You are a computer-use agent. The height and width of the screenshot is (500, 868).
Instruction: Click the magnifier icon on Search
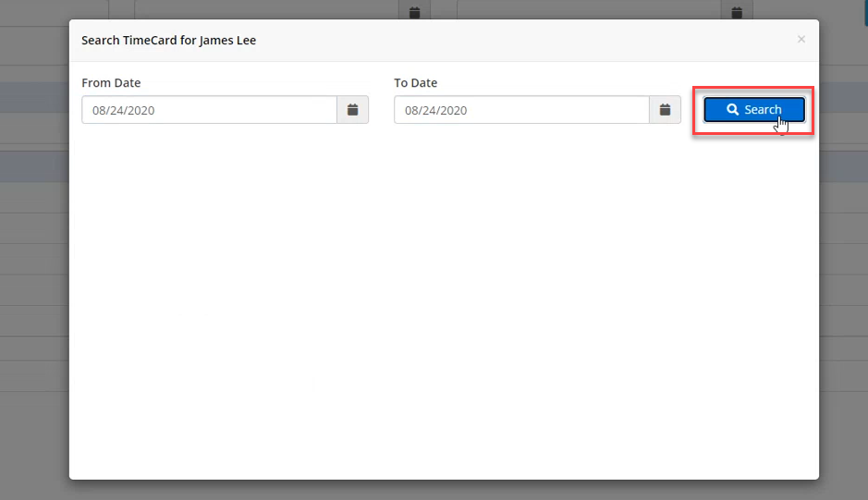coord(732,110)
